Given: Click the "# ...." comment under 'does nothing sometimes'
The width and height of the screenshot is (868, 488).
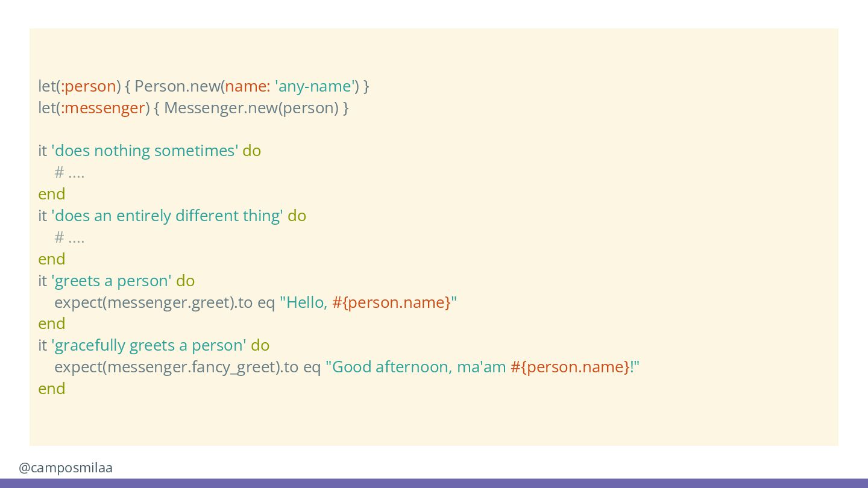Looking at the screenshot, I should point(69,173).
